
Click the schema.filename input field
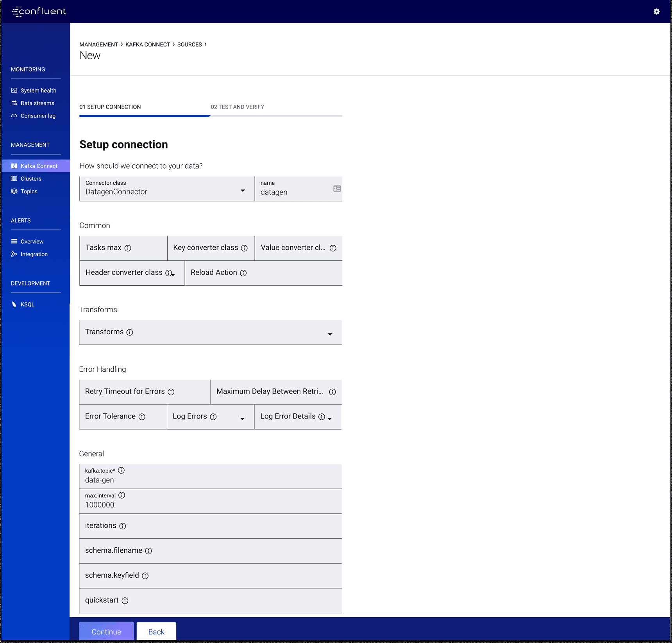point(210,551)
